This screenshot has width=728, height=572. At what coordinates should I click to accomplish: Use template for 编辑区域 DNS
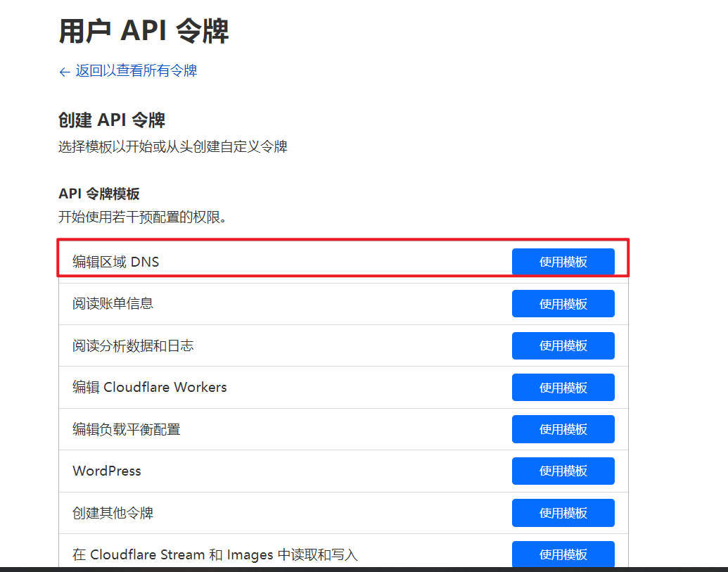[x=563, y=262]
